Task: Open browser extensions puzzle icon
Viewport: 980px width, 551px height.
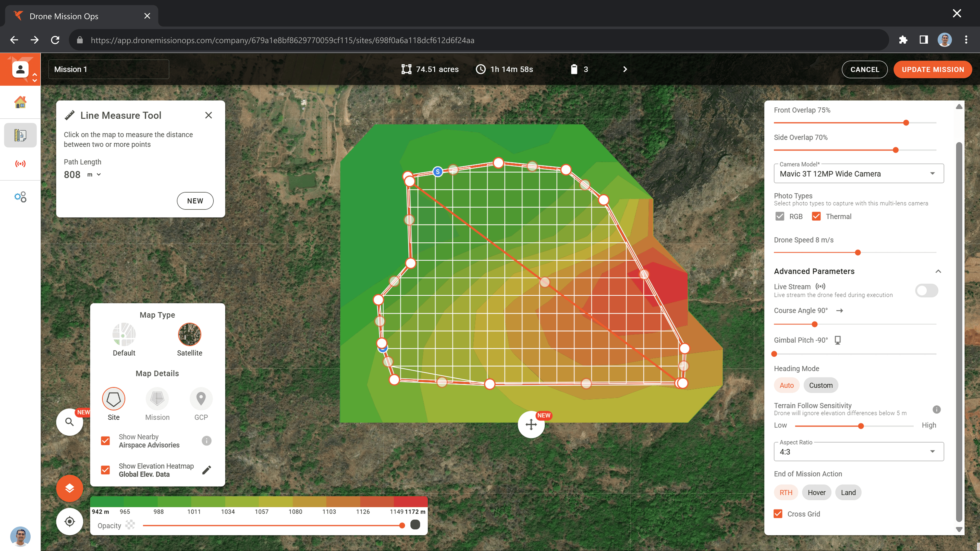Action: click(903, 40)
